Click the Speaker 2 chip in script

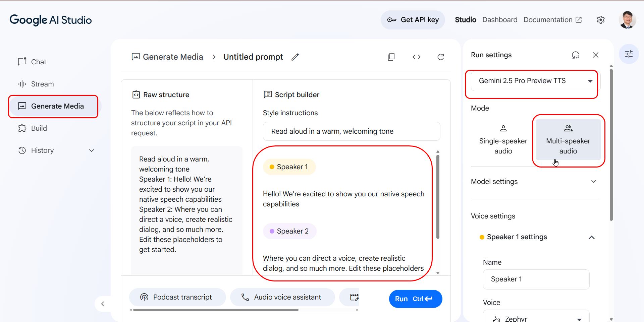point(290,231)
